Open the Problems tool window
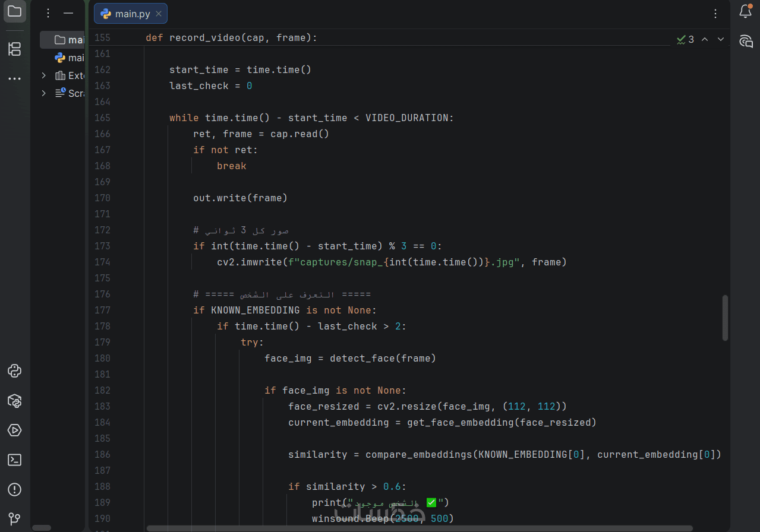The width and height of the screenshot is (760, 532). [x=14, y=490]
